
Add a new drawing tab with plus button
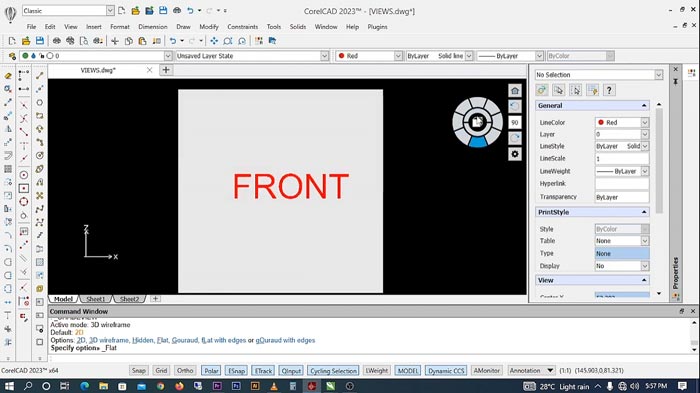pos(166,70)
